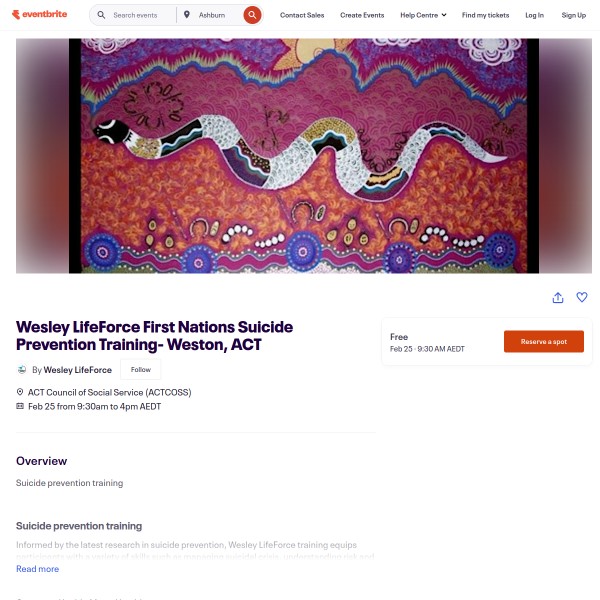The width and height of the screenshot is (600, 600).
Task: Follow Wesley LifeForce organizer
Action: (141, 370)
